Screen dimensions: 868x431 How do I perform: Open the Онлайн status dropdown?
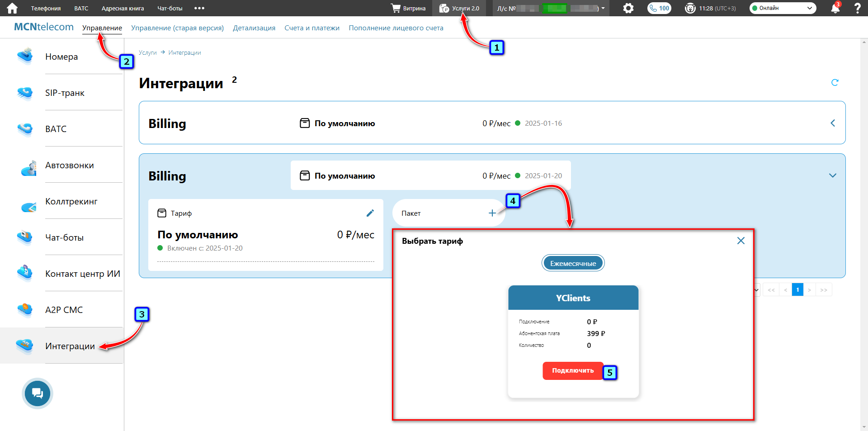click(783, 8)
